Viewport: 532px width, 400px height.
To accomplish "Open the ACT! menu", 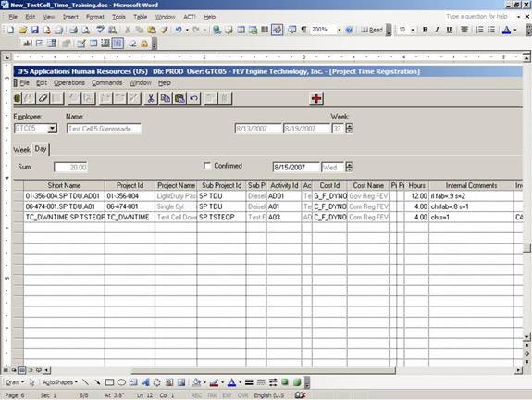I will (x=190, y=17).
